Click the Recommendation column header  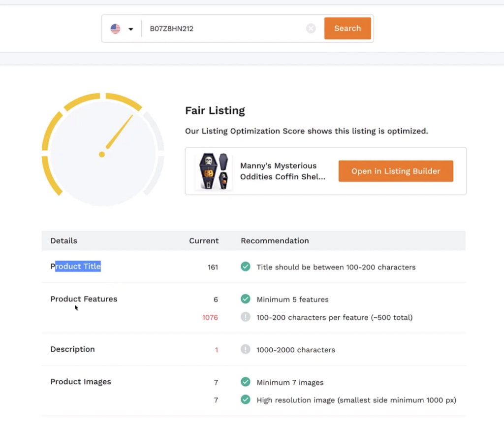coord(275,240)
